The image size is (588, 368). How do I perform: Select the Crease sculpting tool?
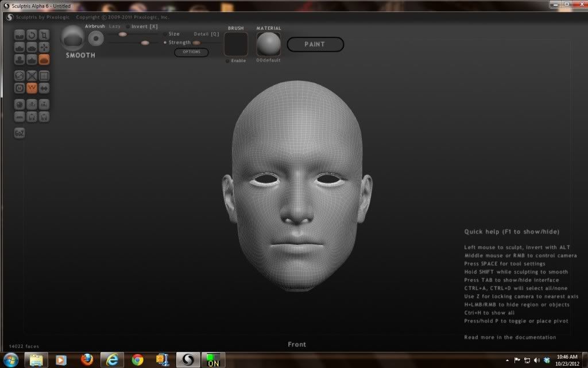pos(20,34)
